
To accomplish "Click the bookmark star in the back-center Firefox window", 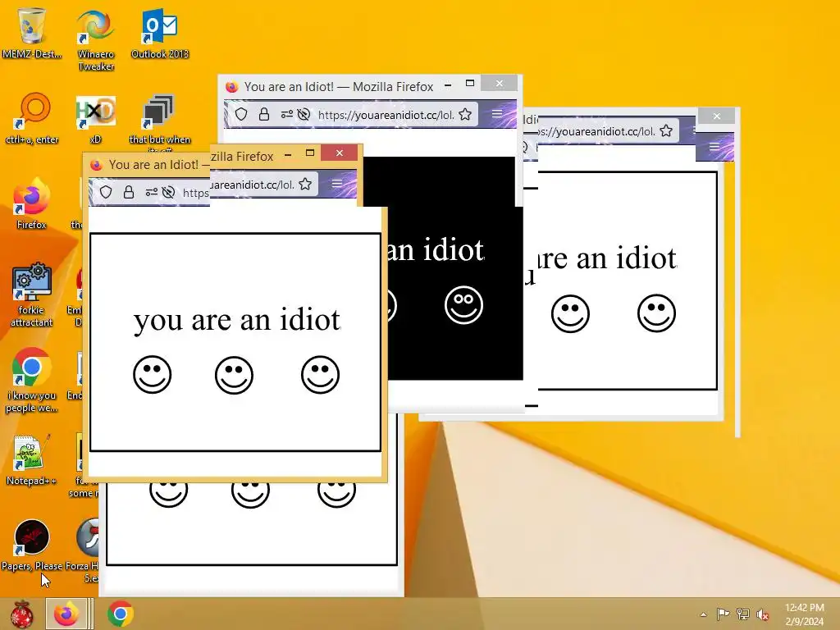I will point(465,114).
